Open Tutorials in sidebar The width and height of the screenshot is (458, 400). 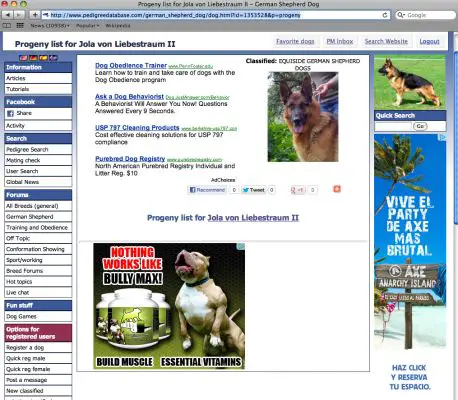pyautogui.click(x=38, y=89)
